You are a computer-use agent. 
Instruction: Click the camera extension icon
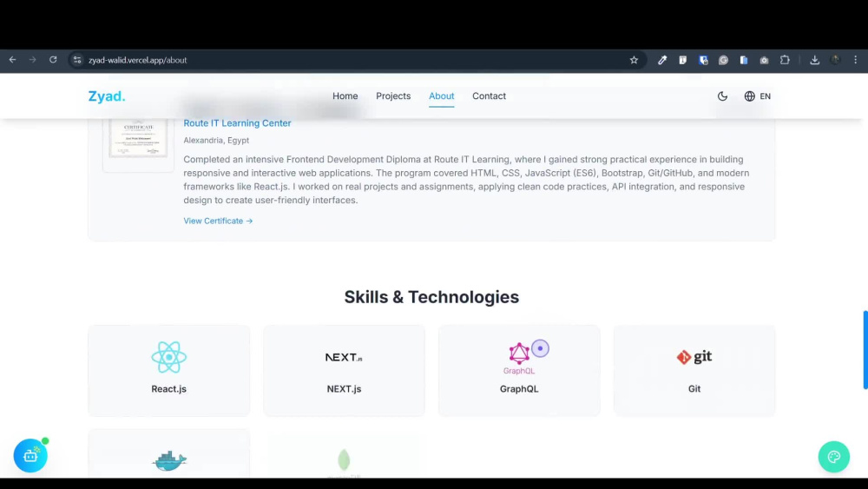tap(764, 60)
